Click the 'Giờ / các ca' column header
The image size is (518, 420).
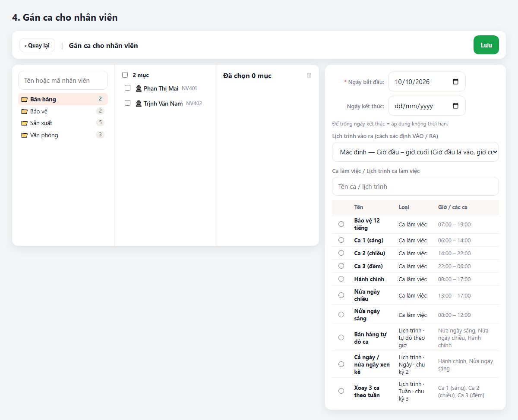coord(453,207)
